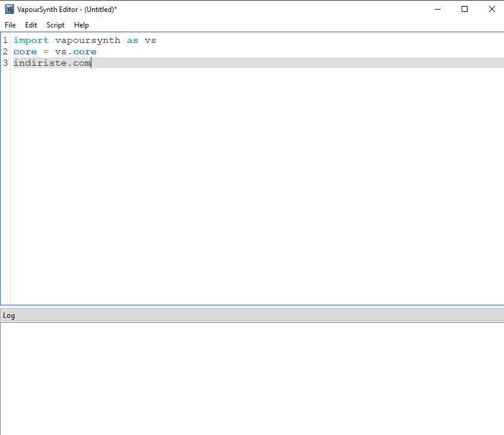Click the window title 'VapourSynth Editor - (Untitled)*'

(67, 10)
